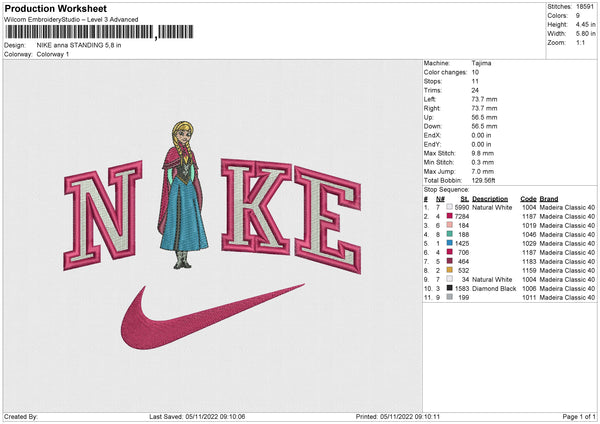Click the blue swatch in the 1425 row

[x=449, y=243]
